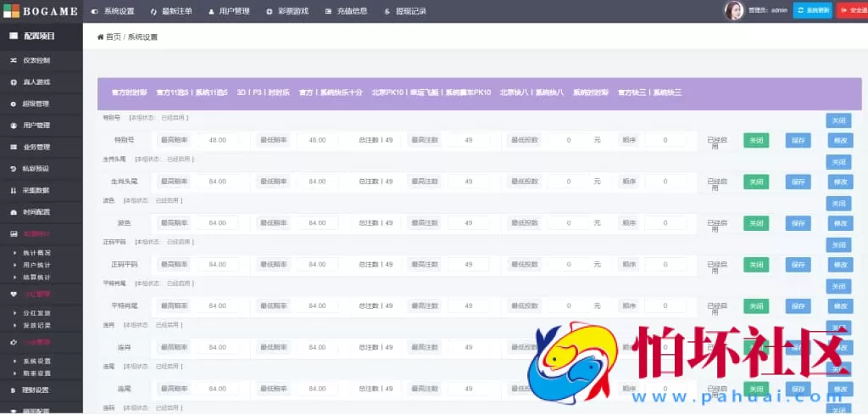Viewport: 868px width, 415px height.
Task: Switch to the 官方时时彩 tab
Action: [x=129, y=93]
